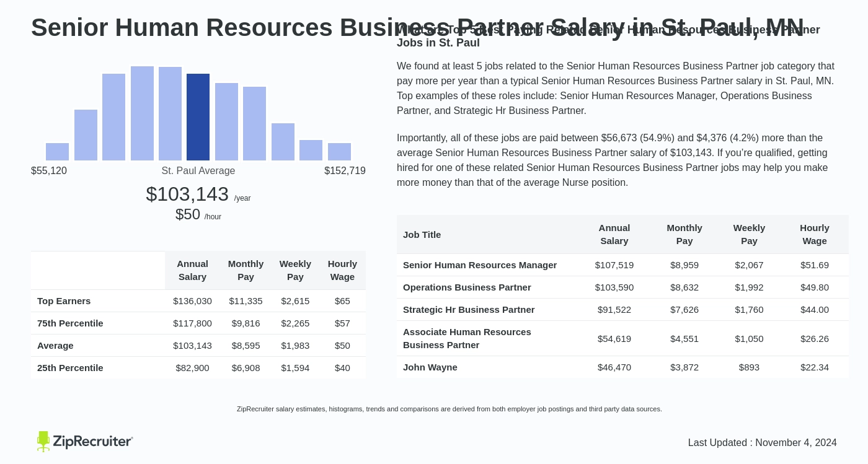Click Average monthly pay $8,595
Image resolution: width=868 pixels, height=464 pixels.
(246, 346)
